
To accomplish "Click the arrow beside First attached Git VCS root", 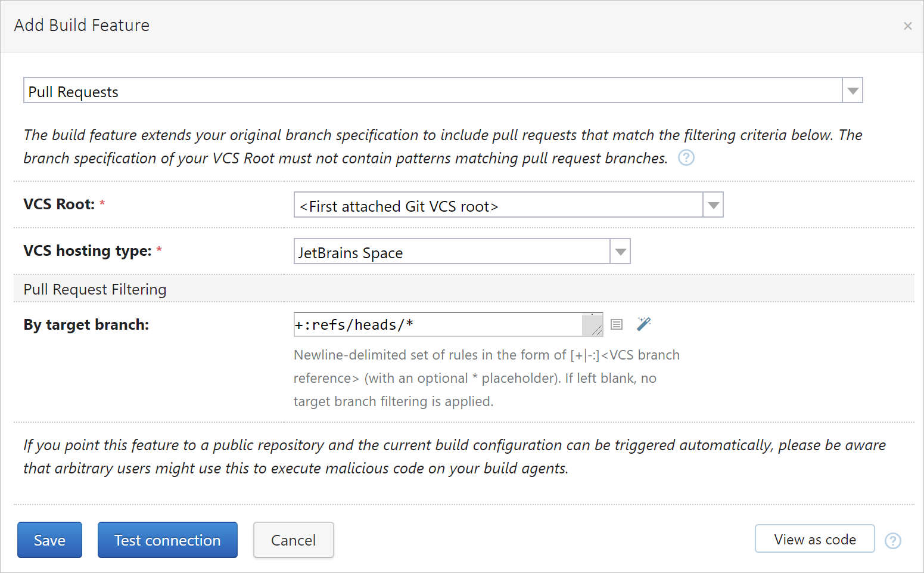I will 713,206.
